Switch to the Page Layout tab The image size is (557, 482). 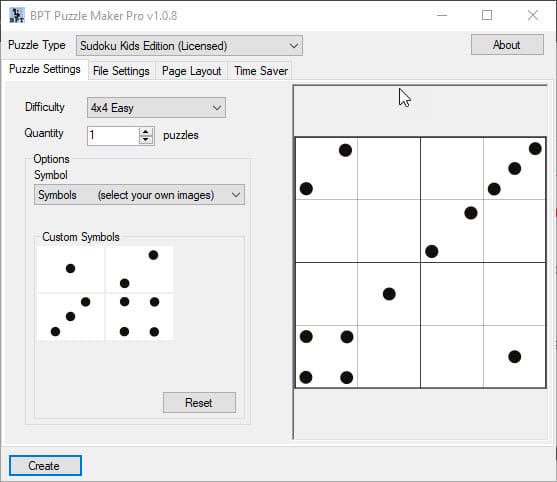pos(191,71)
